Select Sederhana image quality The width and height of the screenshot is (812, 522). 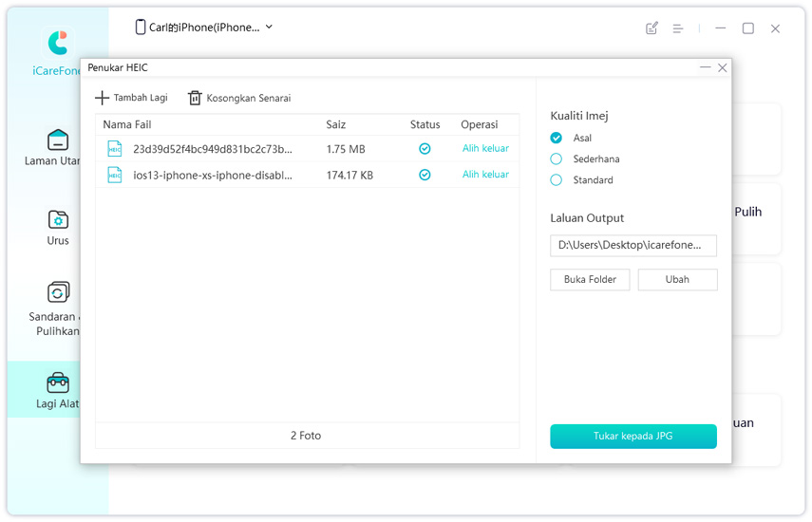point(557,159)
